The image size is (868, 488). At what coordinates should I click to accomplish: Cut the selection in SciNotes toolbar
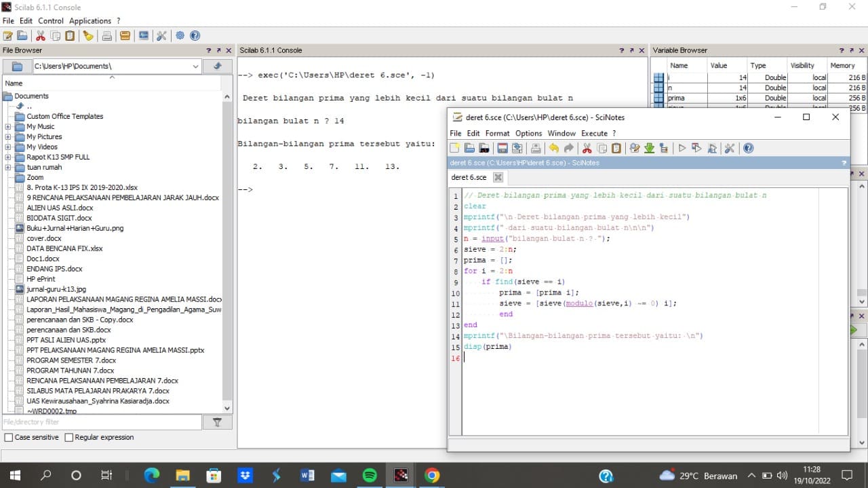587,148
